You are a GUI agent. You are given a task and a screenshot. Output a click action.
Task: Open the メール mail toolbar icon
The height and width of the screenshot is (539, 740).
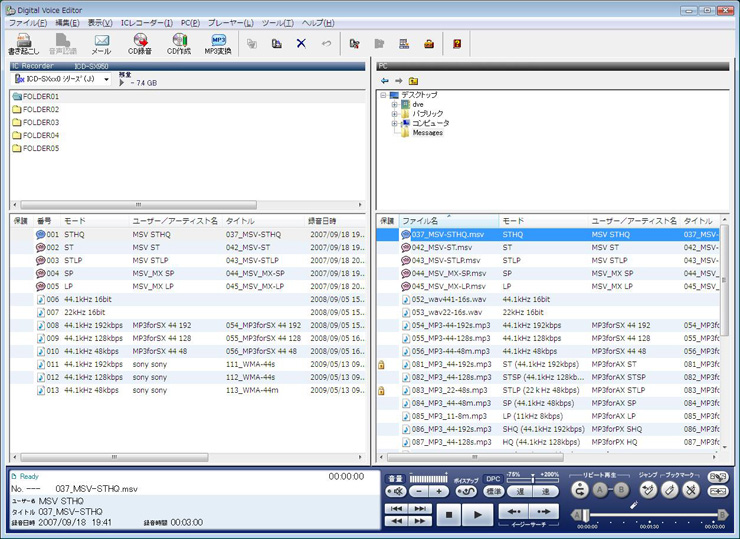pyautogui.click(x=101, y=43)
